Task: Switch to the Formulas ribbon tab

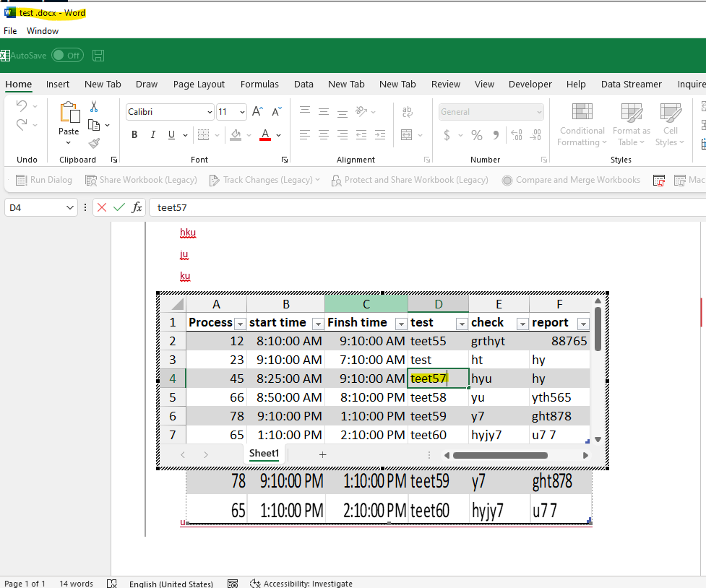Action: [x=259, y=85]
